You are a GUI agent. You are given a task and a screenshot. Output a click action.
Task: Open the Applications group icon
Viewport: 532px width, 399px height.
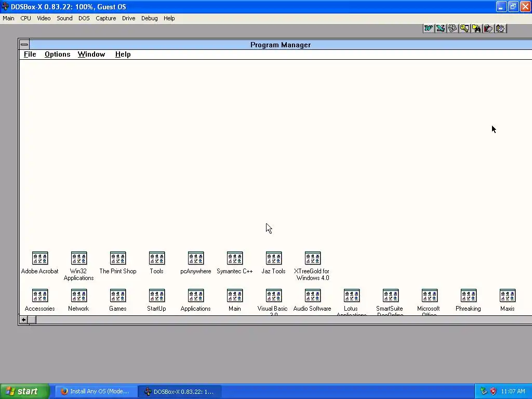[196, 296]
